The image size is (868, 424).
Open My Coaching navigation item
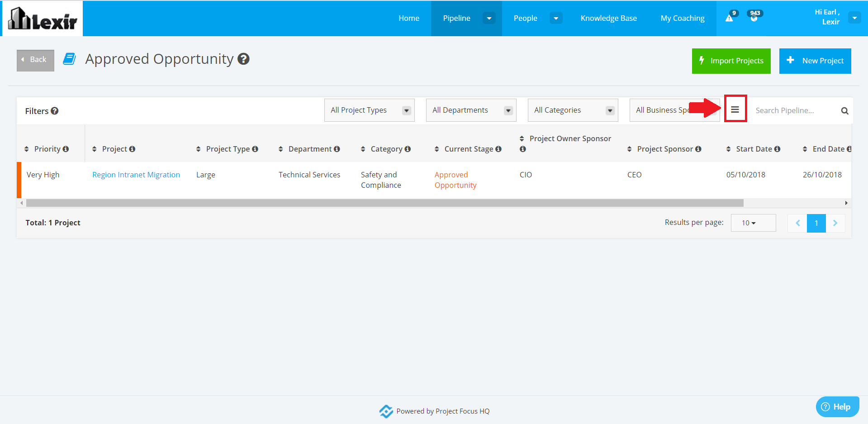click(x=683, y=18)
